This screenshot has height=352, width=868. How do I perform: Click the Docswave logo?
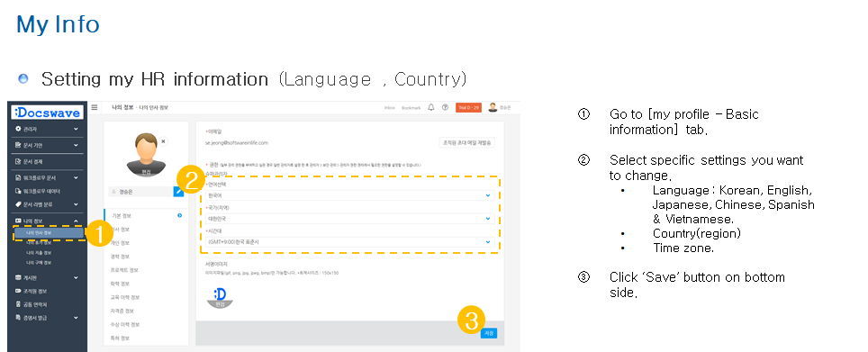(x=48, y=113)
